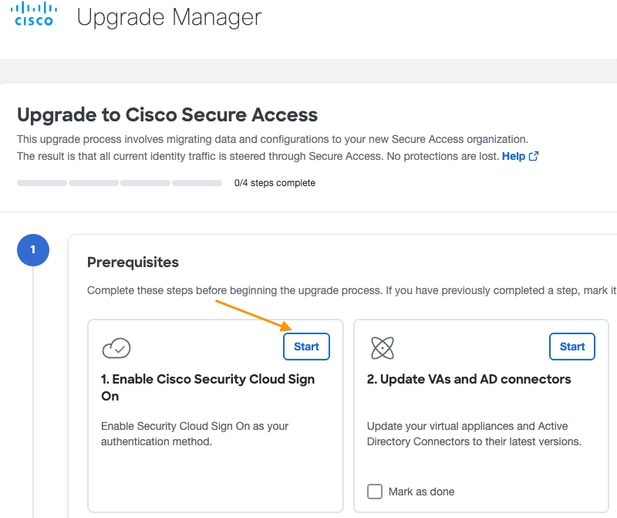The width and height of the screenshot is (617, 518).
Task: Open the Help link
Action: (513, 157)
